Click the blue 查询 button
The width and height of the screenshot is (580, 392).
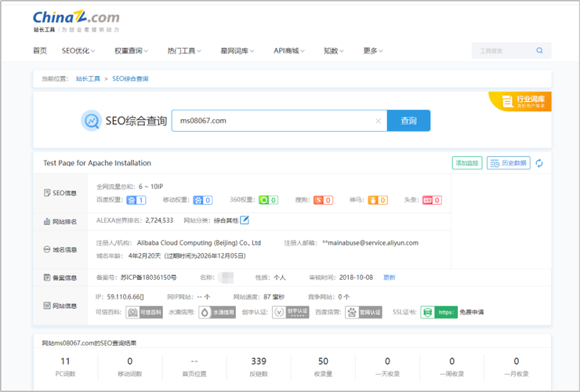pyautogui.click(x=408, y=121)
